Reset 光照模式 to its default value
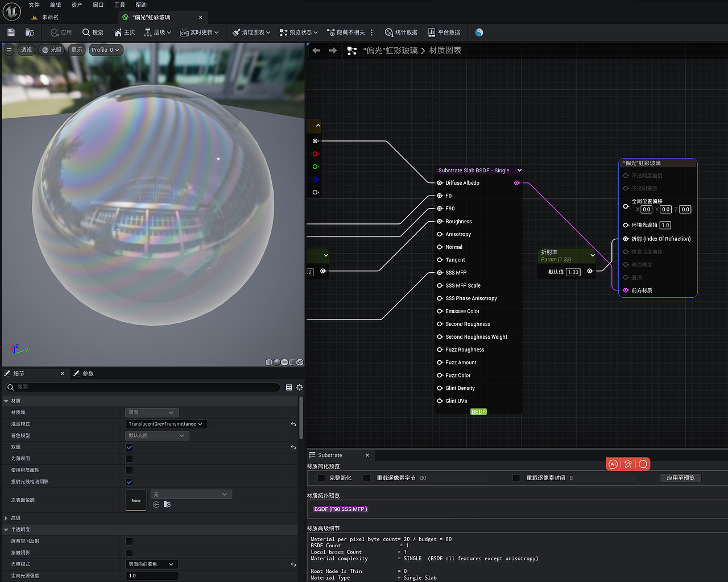 point(293,564)
